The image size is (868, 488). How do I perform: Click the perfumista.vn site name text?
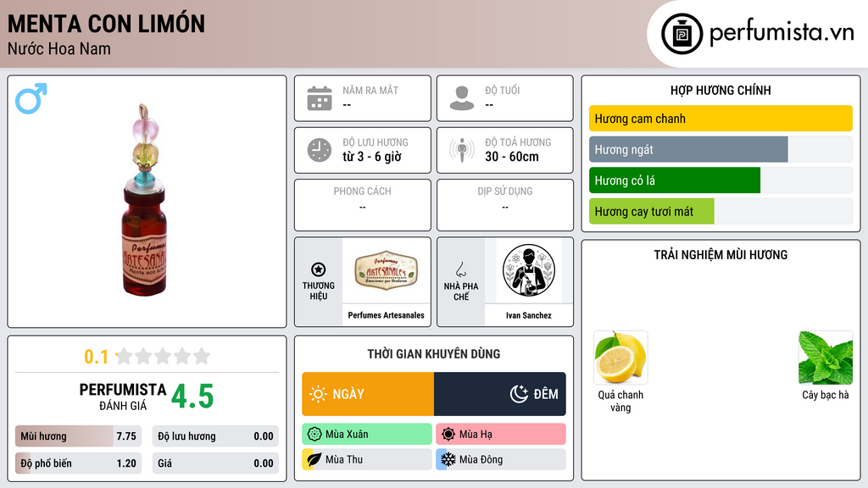(x=781, y=33)
